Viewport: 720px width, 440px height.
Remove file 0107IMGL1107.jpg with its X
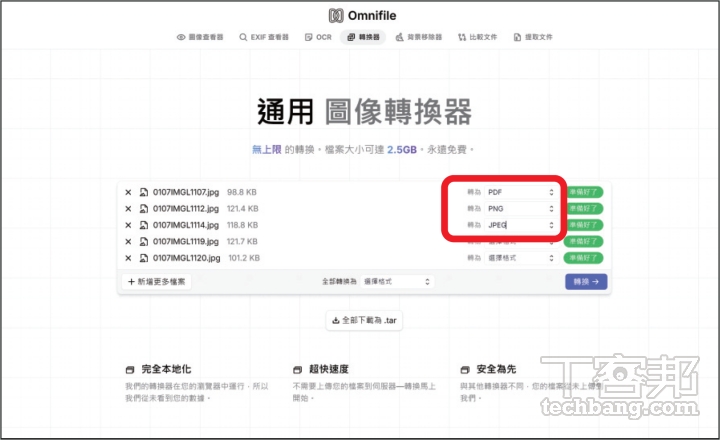pos(128,192)
